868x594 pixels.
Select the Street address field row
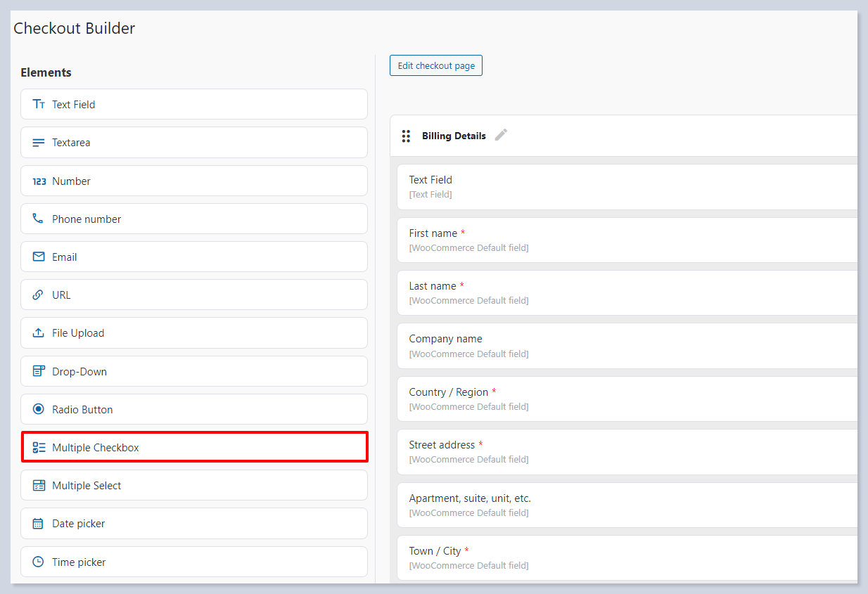626,451
